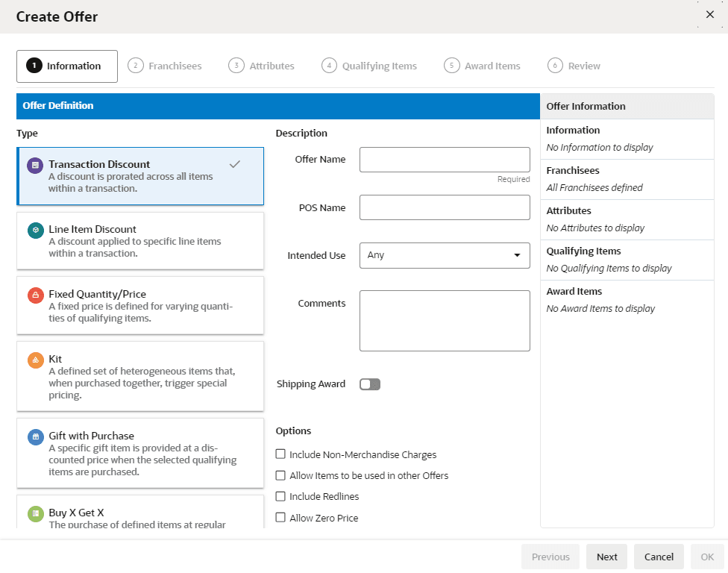Check Include Non-Merchandise Charges
Screen dimensions: 728x573
(280, 454)
